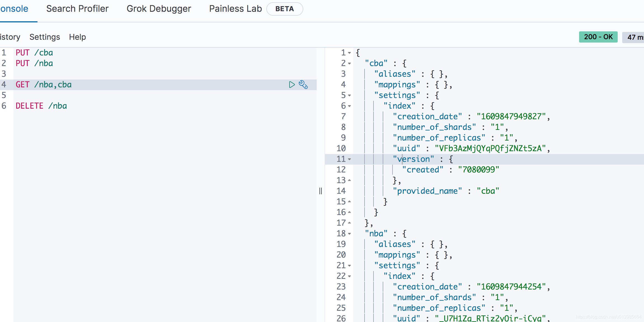The height and width of the screenshot is (322, 644).
Task: Collapse the "nba" object at line 18
Action: click(349, 234)
